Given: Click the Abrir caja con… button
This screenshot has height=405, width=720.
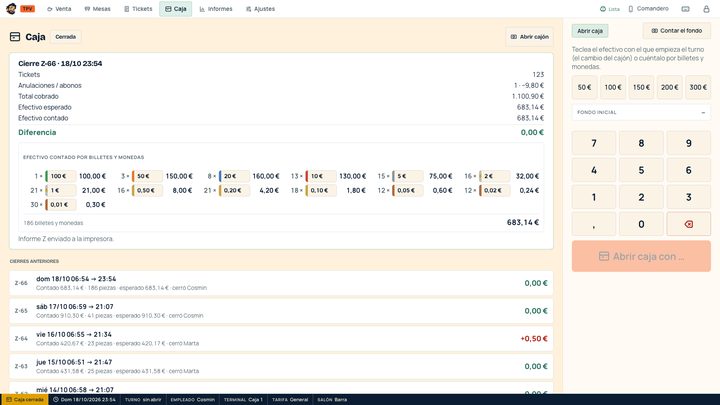Looking at the screenshot, I should pyautogui.click(x=641, y=256).
